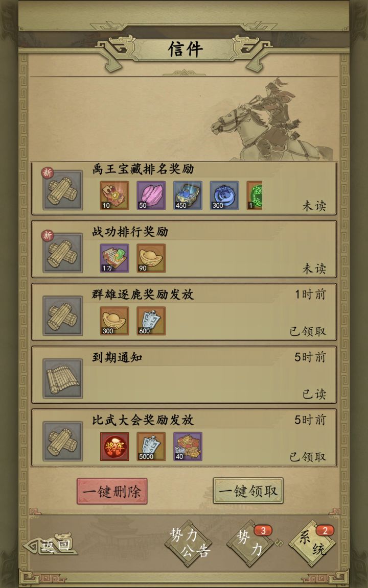Tap the pink crystal reward with 50
The width and height of the screenshot is (368, 588).
tap(151, 195)
